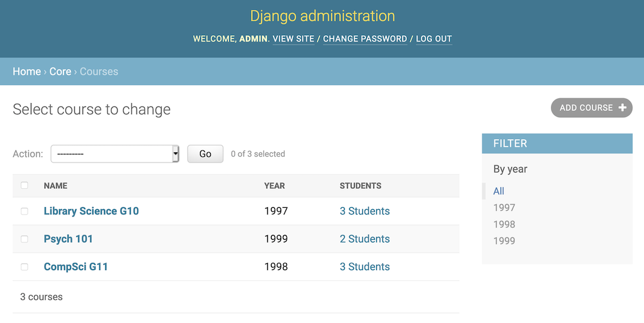Image resolution: width=644 pixels, height=323 pixels.
Task: Open the Action dropdown menu
Action: tap(114, 154)
